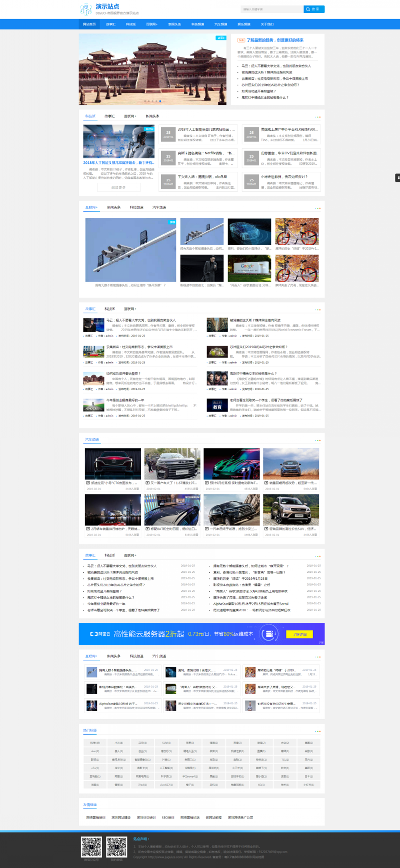Open headline 了解最新的趋势，创造更好的将来
400x868 pixels.
coord(275,40)
